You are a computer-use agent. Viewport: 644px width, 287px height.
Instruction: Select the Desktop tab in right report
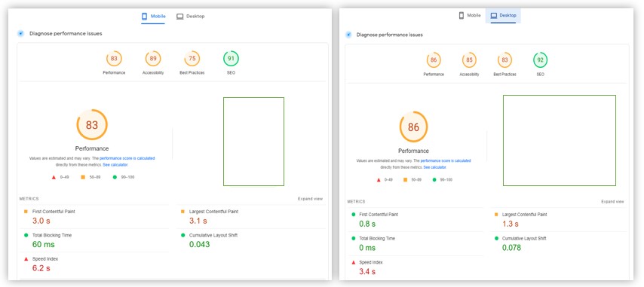click(503, 16)
